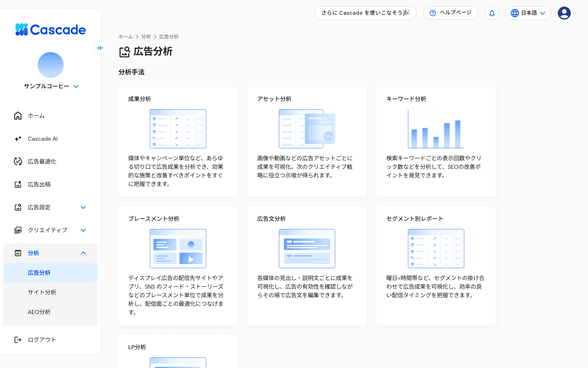Click the 広告最適化 icon in sidebar
The height and width of the screenshot is (368, 588).
tap(18, 162)
